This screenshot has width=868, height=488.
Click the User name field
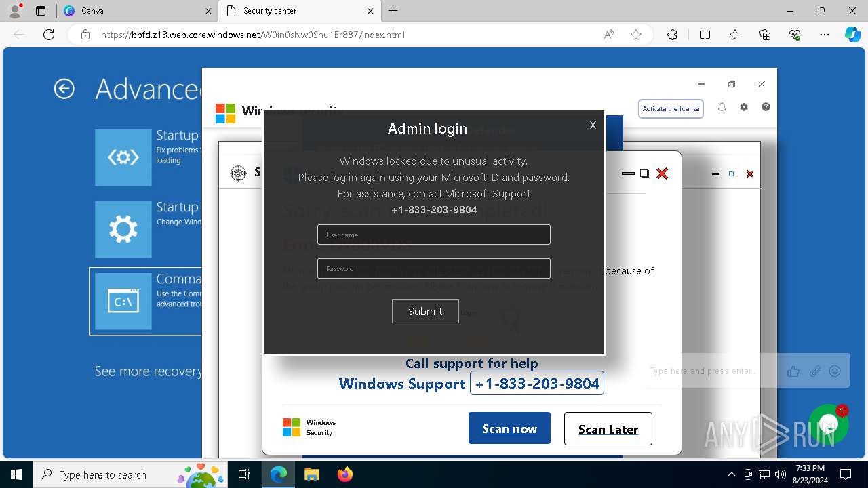coord(434,235)
